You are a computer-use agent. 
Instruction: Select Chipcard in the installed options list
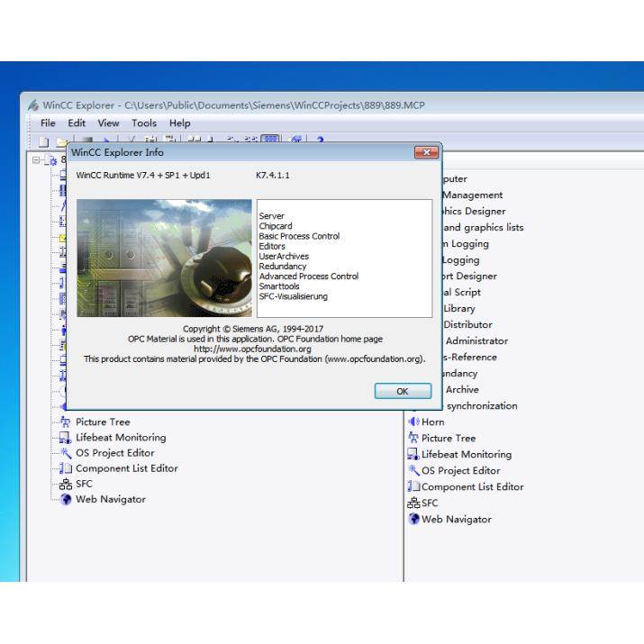[x=276, y=226]
